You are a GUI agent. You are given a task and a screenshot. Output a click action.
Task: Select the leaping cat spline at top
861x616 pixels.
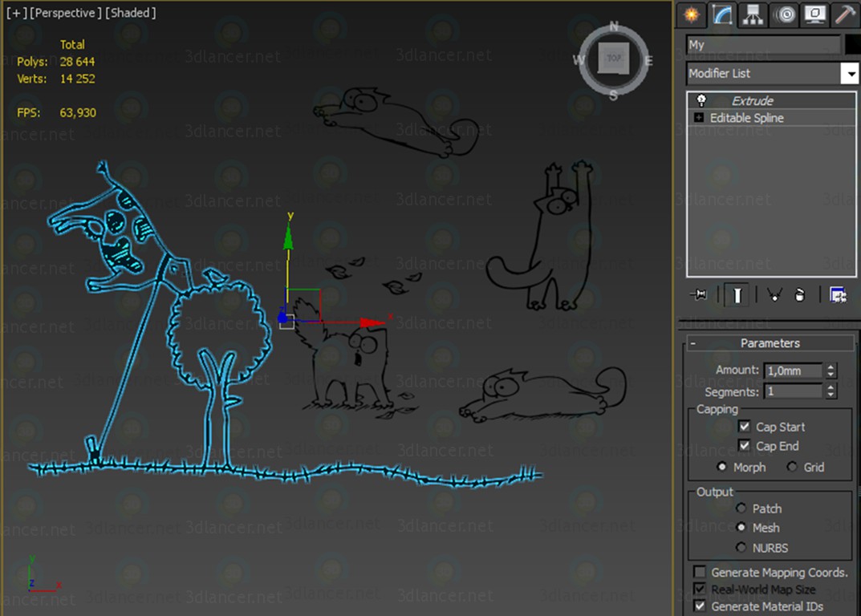396,122
